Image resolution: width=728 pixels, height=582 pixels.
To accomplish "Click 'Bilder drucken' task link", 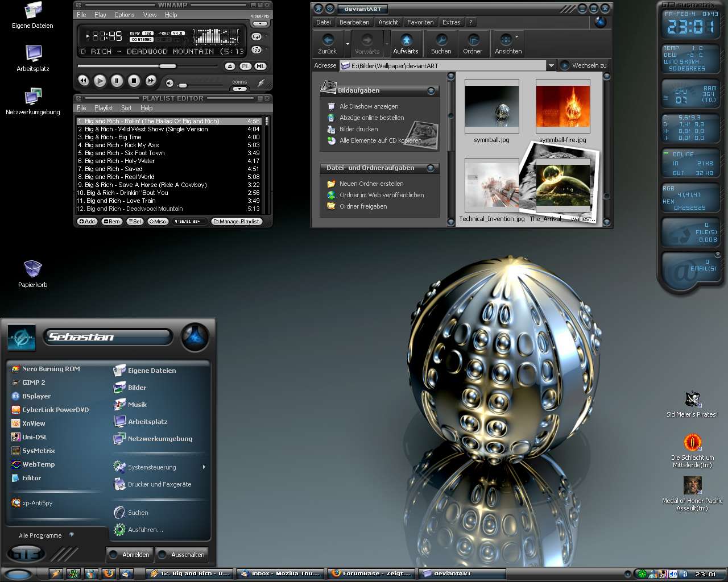I will (x=359, y=129).
